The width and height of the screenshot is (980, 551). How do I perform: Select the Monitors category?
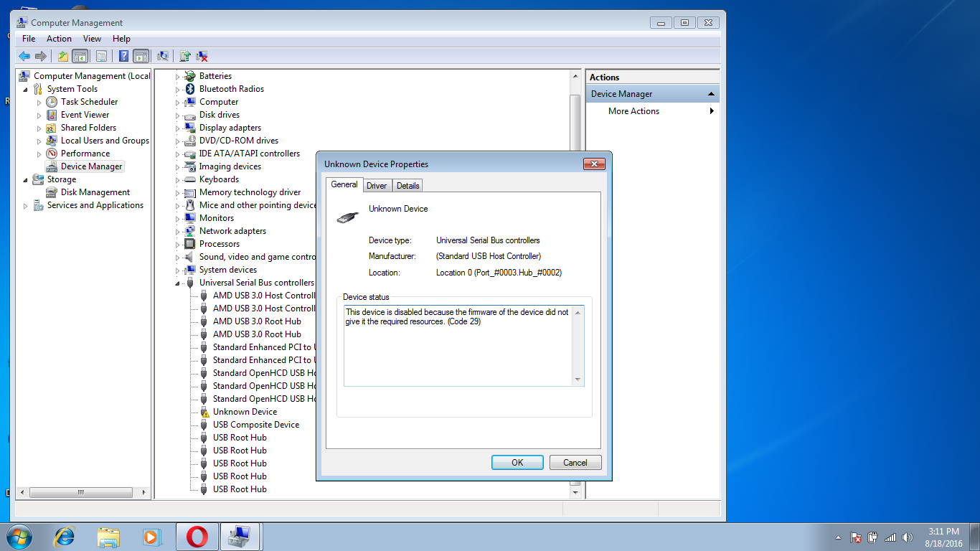pos(217,218)
